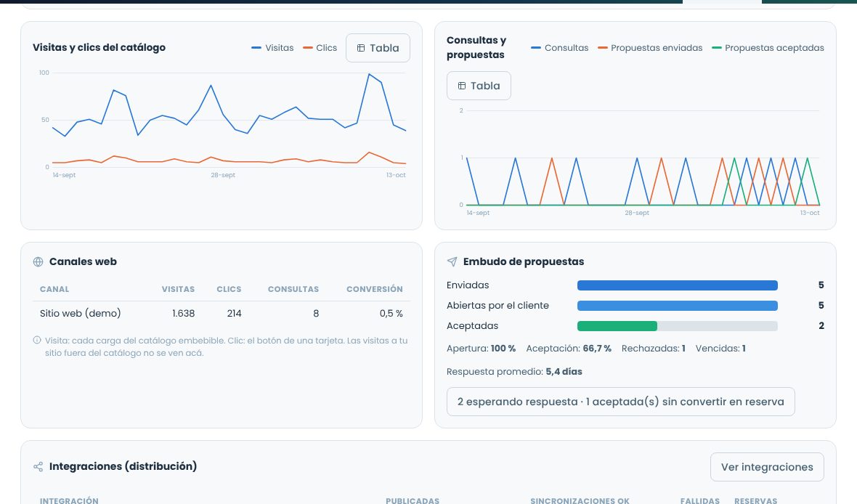
Task: Click the Integraciones (distribución) heading
Action: (123, 466)
